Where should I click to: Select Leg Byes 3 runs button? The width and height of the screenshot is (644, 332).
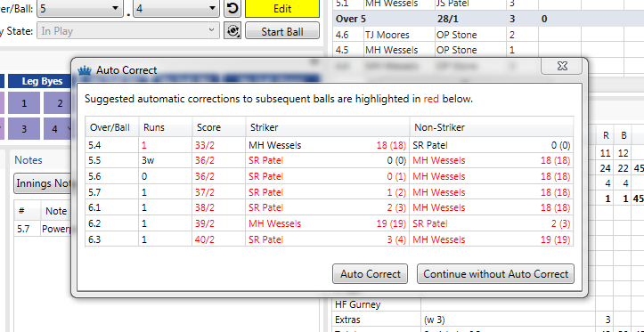pos(24,129)
